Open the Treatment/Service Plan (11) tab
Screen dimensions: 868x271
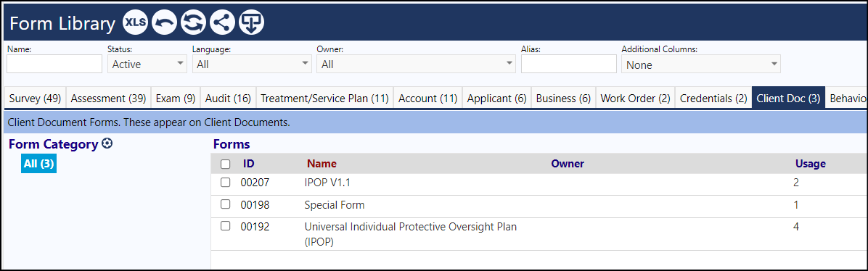[324, 99]
